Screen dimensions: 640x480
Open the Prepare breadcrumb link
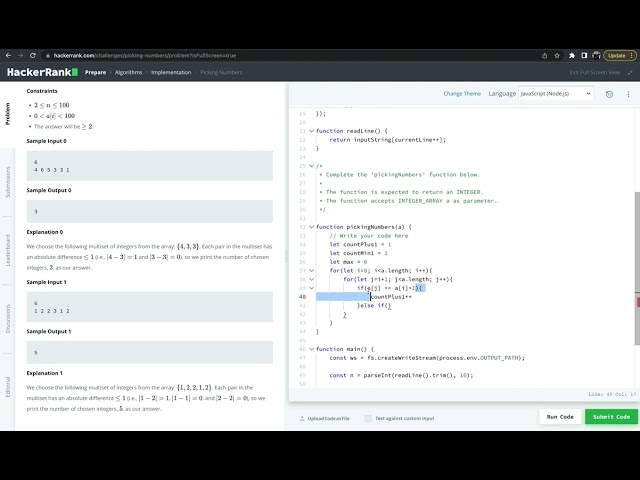(x=96, y=72)
